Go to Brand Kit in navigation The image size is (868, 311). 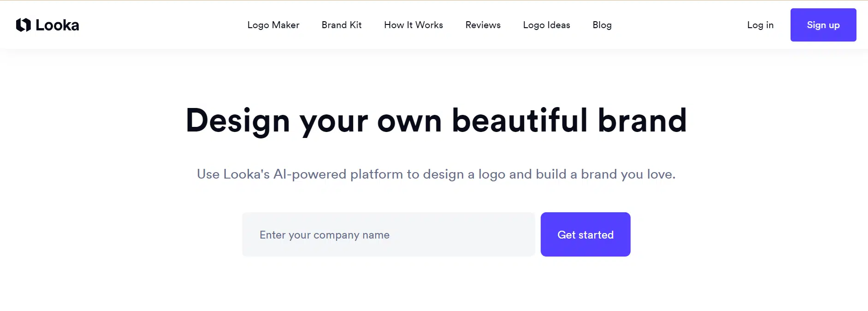[342, 25]
